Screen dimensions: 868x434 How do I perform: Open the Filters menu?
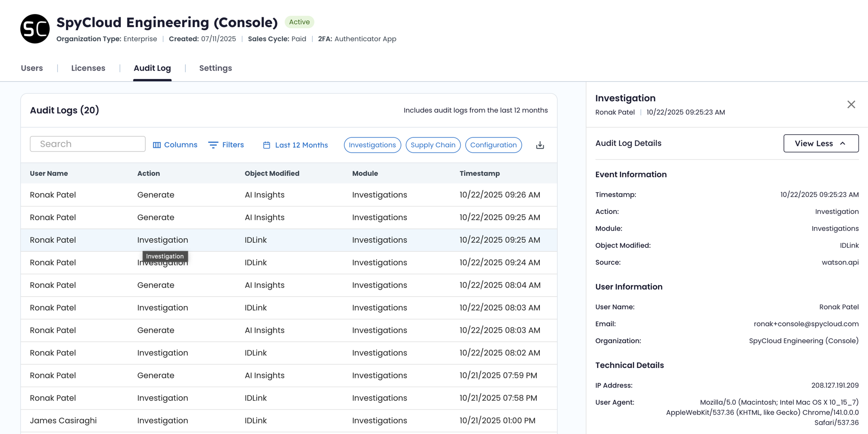click(x=226, y=145)
